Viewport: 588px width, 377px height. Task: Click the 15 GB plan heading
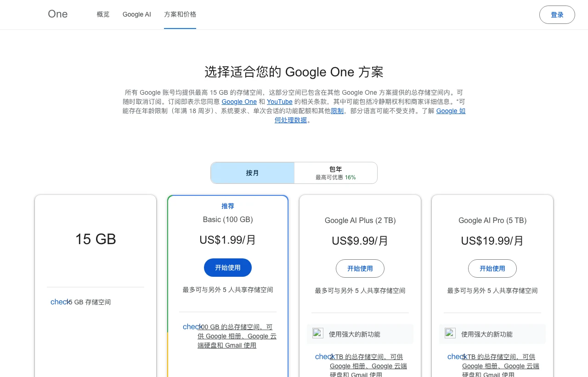click(x=96, y=239)
